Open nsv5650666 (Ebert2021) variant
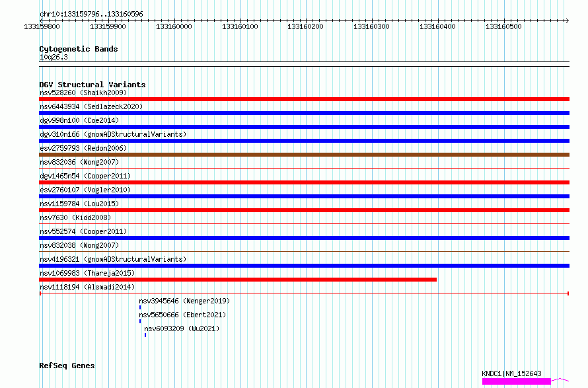The height and width of the screenshot is (388, 588). (182, 315)
